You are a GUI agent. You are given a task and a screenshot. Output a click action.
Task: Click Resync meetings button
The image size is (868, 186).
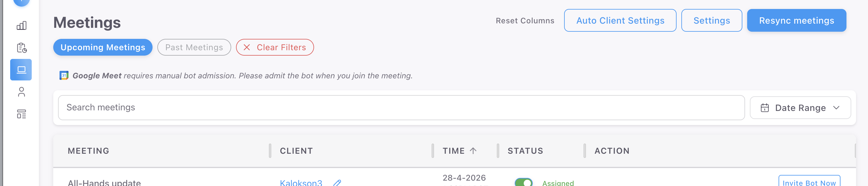point(796,21)
